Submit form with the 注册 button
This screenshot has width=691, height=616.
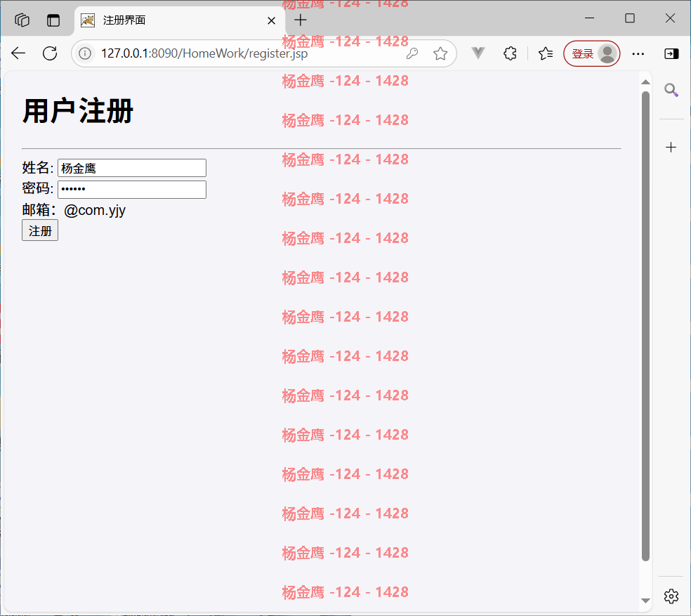tap(39, 230)
